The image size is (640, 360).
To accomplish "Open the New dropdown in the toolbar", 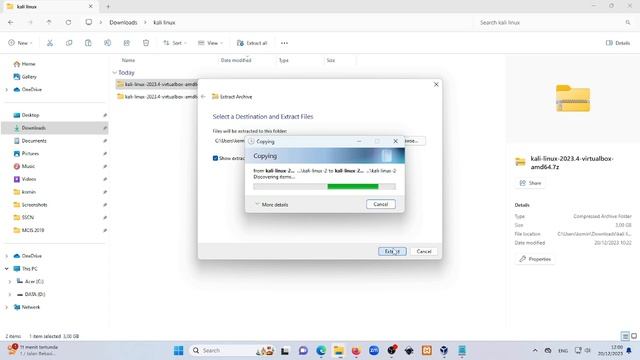I will pyautogui.click(x=20, y=43).
